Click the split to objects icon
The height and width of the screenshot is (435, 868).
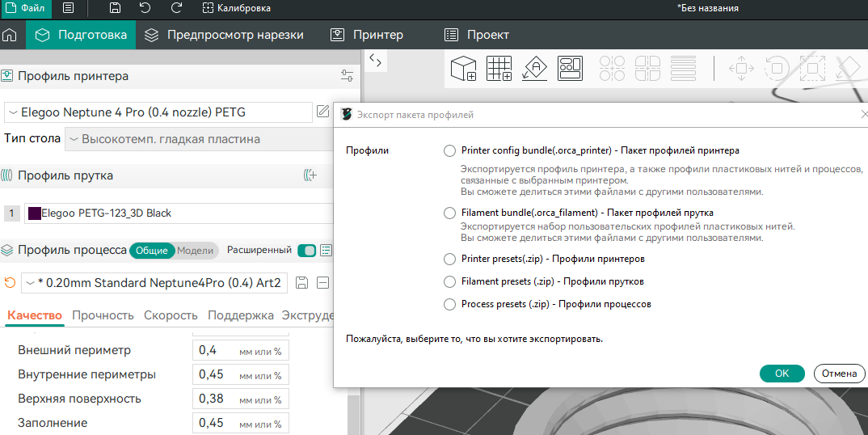(x=612, y=69)
